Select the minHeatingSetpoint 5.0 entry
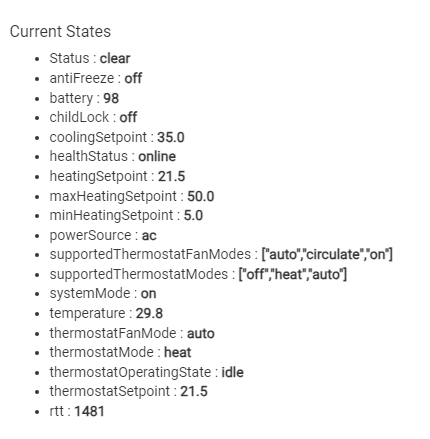 126,215
